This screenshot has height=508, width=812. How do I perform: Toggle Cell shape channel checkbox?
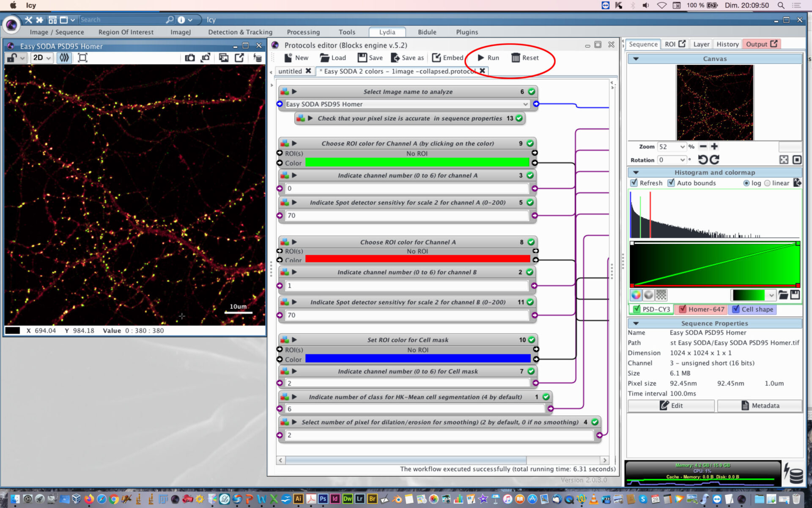[736, 309]
